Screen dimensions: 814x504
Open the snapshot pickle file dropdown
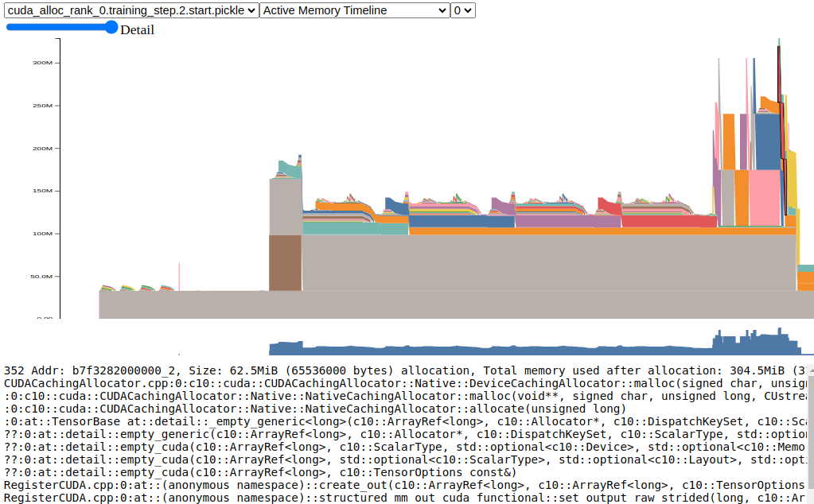click(x=131, y=10)
